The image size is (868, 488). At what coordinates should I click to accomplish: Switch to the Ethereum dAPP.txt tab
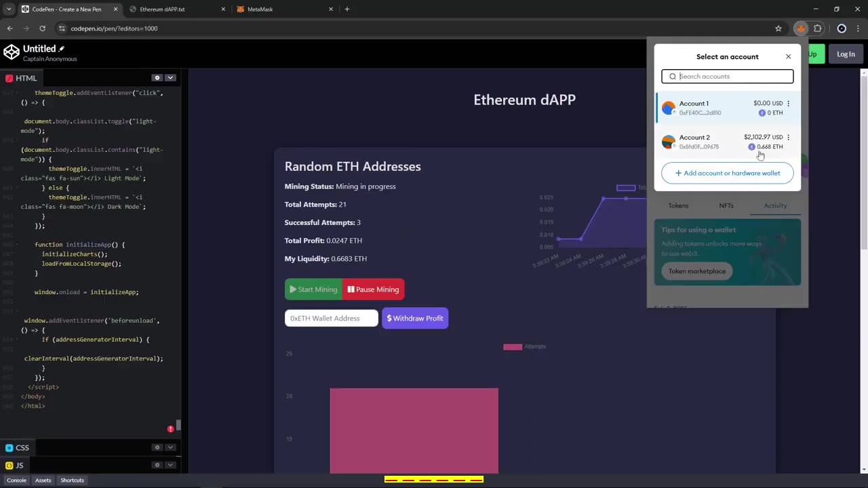pyautogui.click(x=176, y=9)
